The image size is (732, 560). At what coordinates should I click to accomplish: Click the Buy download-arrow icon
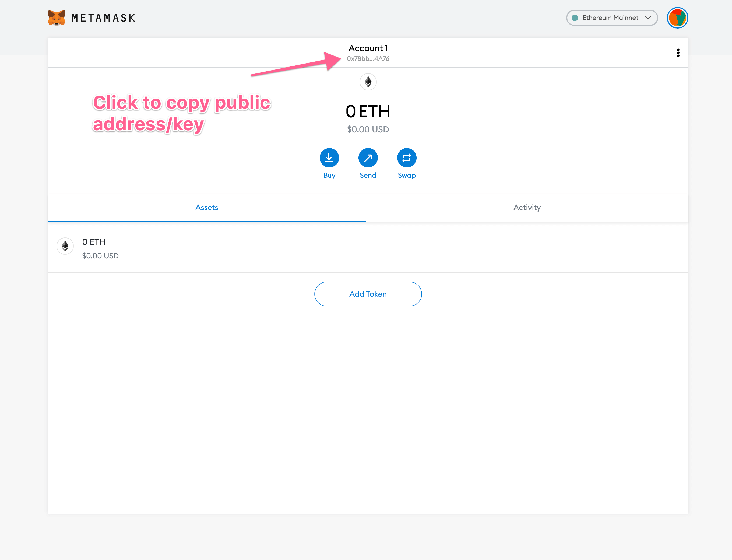point(329,158)
